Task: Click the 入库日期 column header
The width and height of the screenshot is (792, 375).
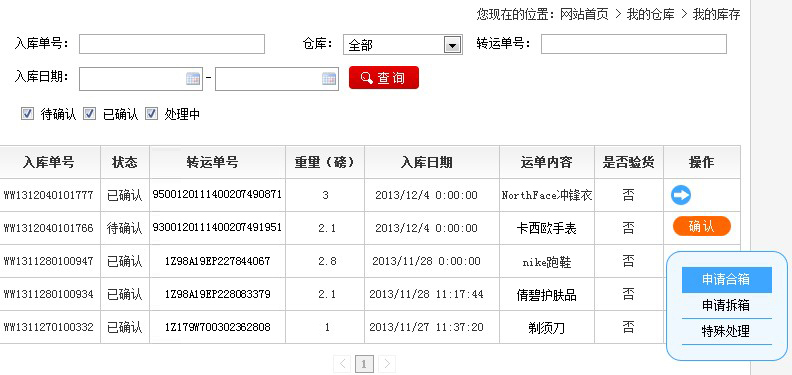Action: pyautogui.click(x=432, y=162)
